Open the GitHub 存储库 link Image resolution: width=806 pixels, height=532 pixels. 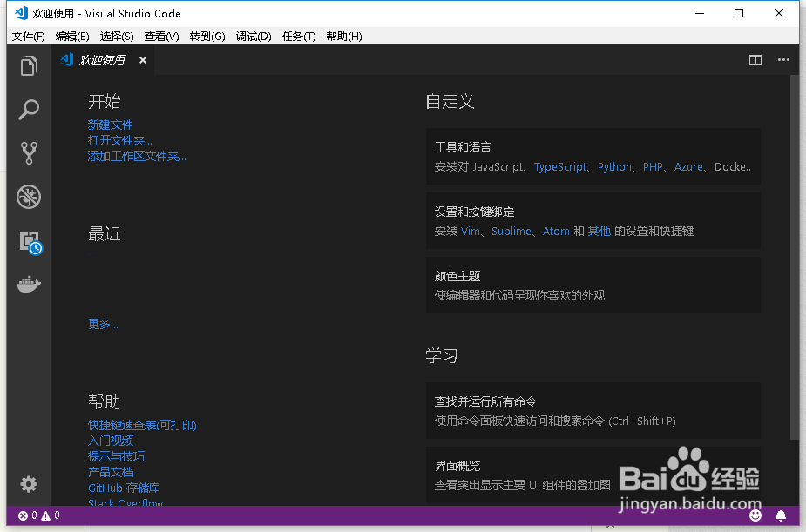point(124,488)
